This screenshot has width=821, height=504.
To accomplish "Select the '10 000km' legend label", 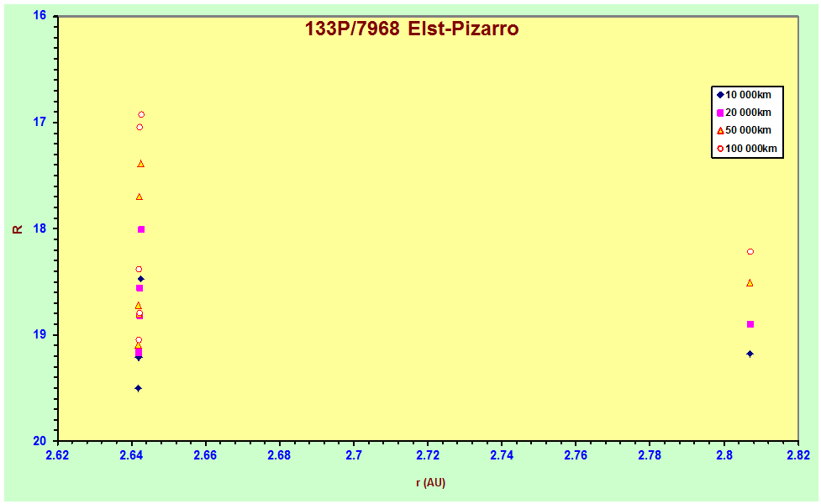I will coord(748,95).
